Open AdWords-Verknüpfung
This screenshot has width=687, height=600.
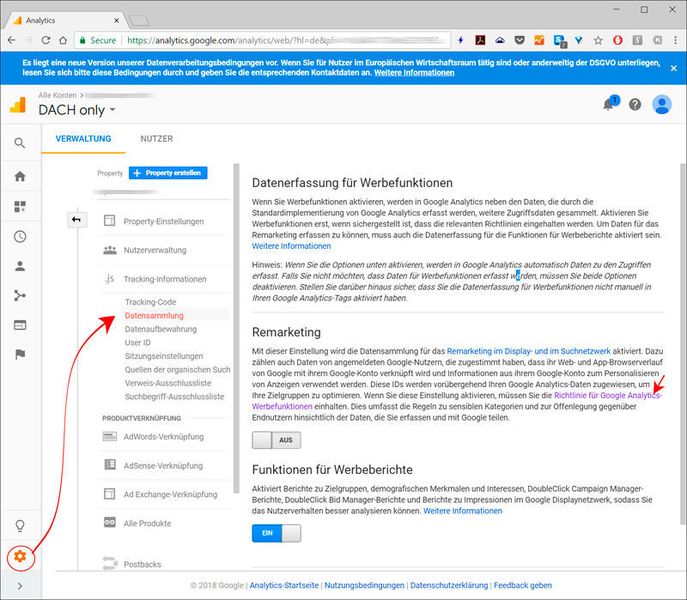tap(163, 437)
